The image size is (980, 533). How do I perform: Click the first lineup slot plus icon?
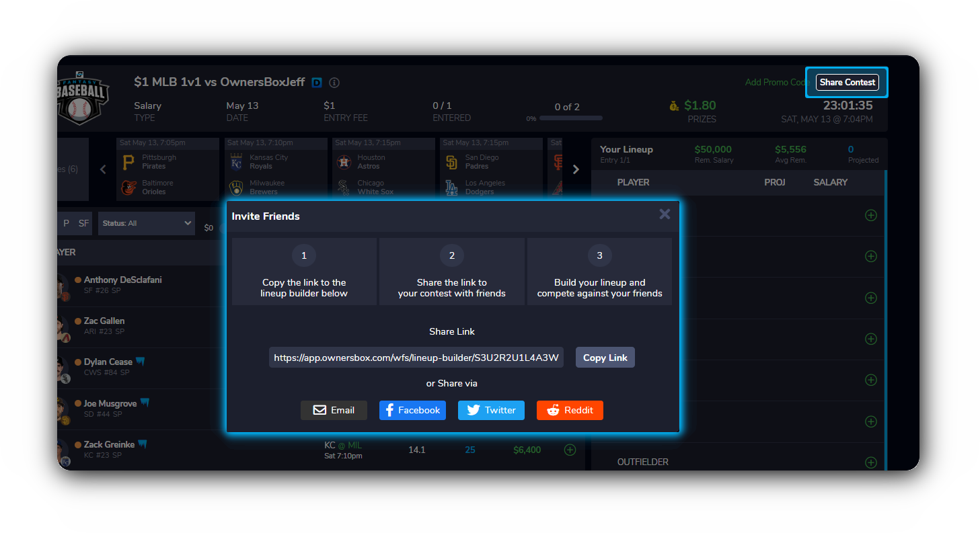point(870,216)
